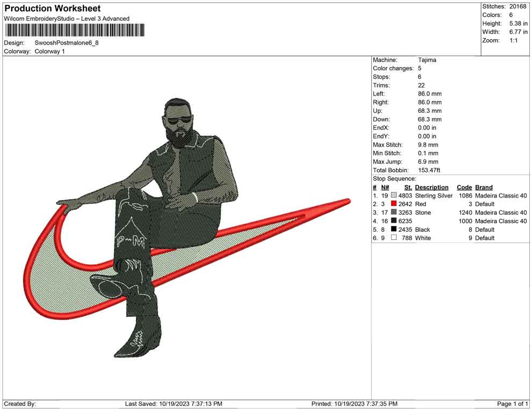Click the White thread color swatch
This screenshot has height=409, width=532.
coord(393,238)
